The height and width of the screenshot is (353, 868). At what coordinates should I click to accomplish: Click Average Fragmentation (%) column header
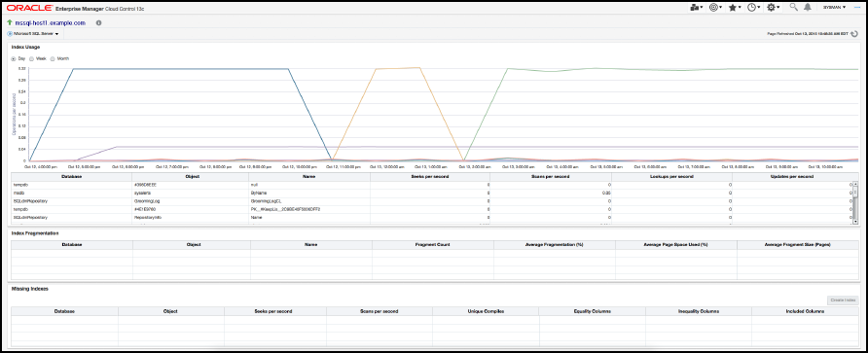click(x=554, y=244)
